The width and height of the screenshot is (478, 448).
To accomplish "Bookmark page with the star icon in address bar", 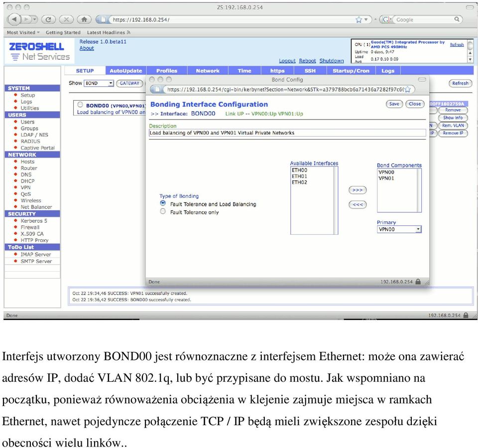I will pyautogui.click(x=359, y=19).
